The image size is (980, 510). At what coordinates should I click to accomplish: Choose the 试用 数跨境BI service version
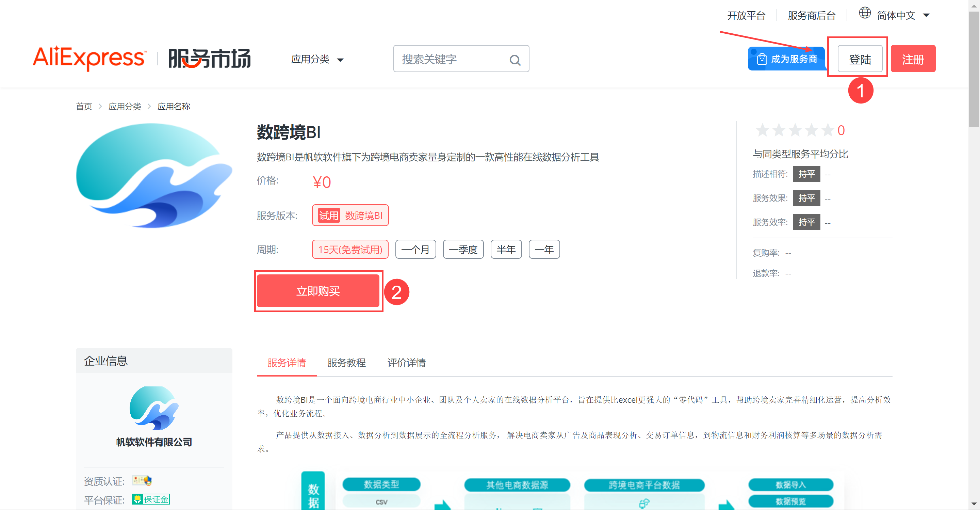point(350,216)
